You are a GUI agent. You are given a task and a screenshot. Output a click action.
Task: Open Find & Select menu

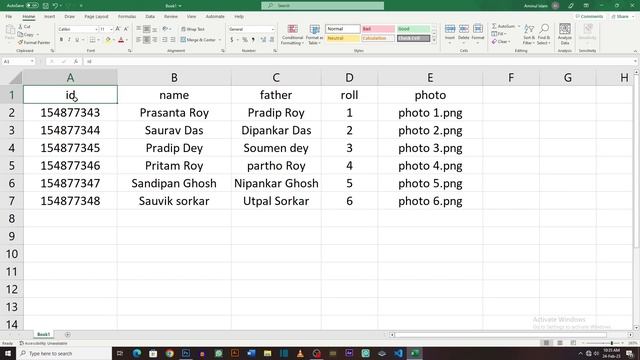pyautogui.click(x=544, y=34)
